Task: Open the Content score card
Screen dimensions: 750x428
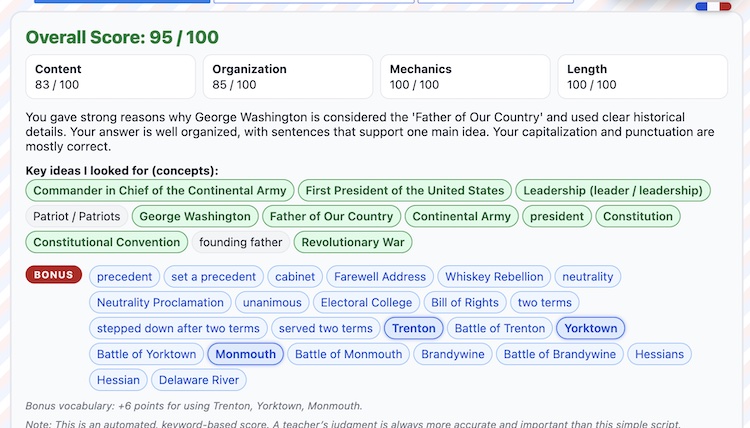Action: tap(110, 77)
